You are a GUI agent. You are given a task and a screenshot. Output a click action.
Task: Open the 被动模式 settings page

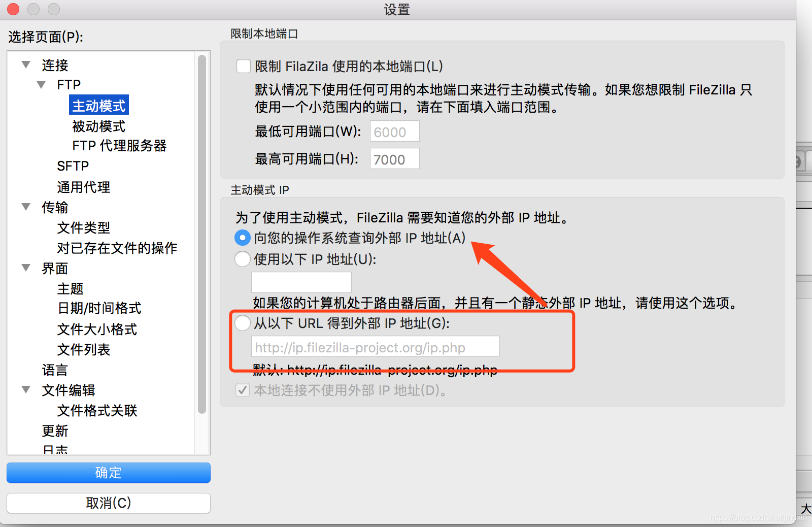[98, 126]
